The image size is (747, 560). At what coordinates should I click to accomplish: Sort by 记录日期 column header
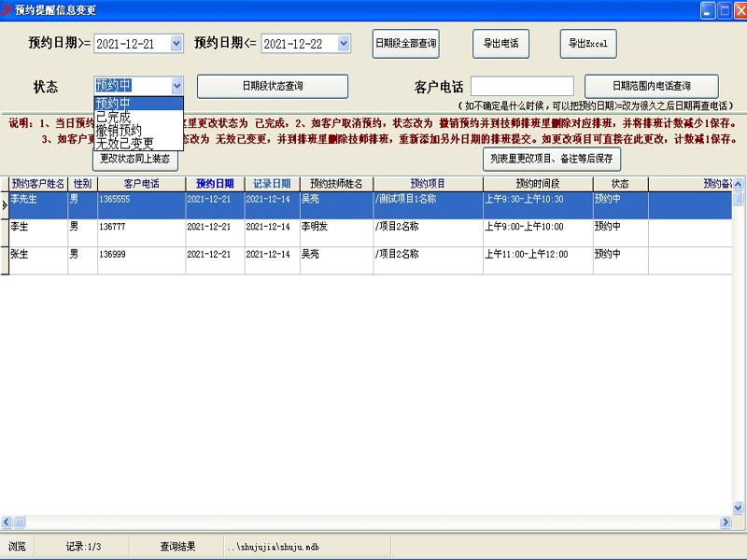(x=272, y=184)
